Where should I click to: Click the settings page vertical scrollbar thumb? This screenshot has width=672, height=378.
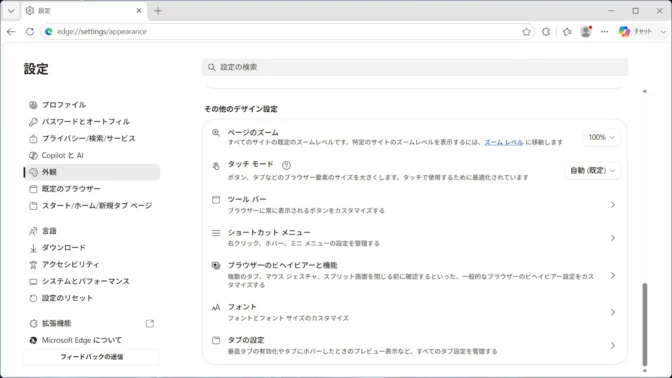coord(645,324)
